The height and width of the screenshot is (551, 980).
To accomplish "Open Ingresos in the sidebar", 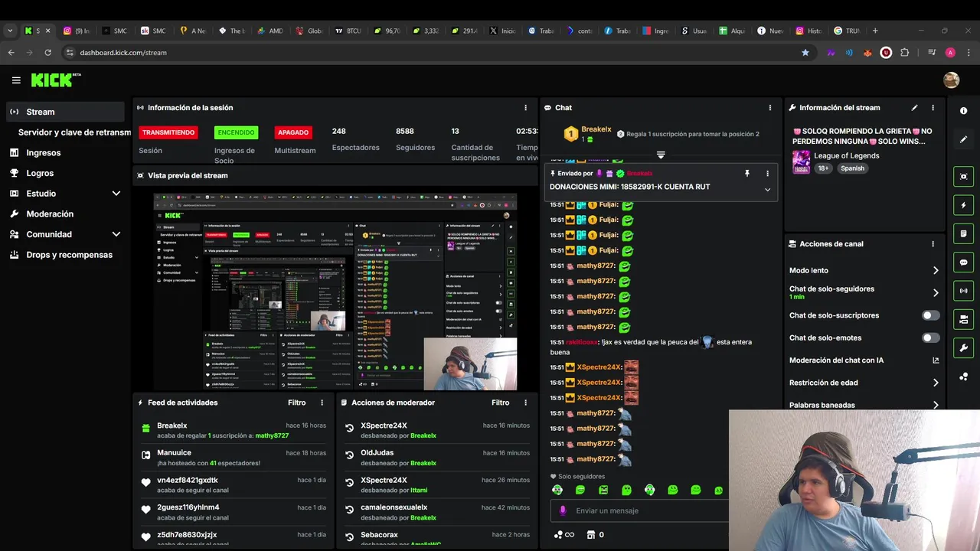I will pyautogui.click(x=43, y=153).
